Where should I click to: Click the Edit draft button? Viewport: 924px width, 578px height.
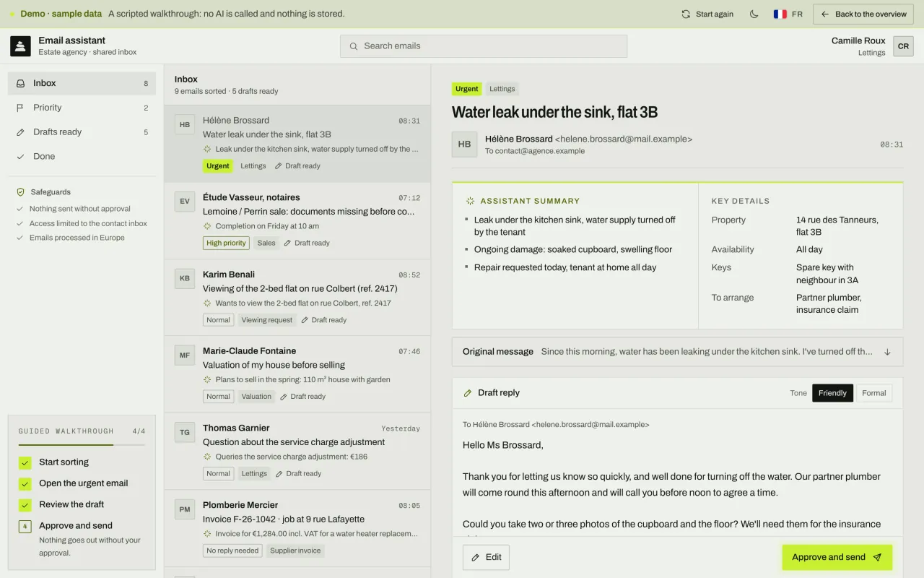(x=486, y=557)
